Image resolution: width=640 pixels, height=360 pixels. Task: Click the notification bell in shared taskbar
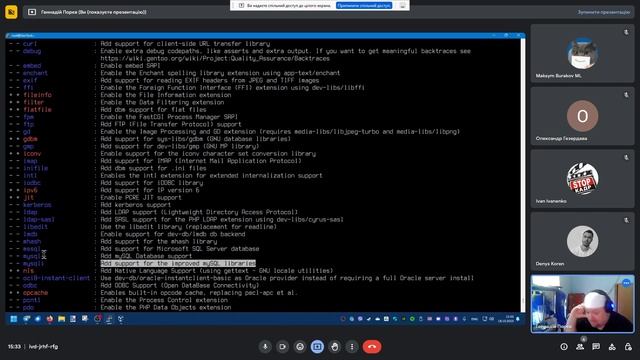518,319
